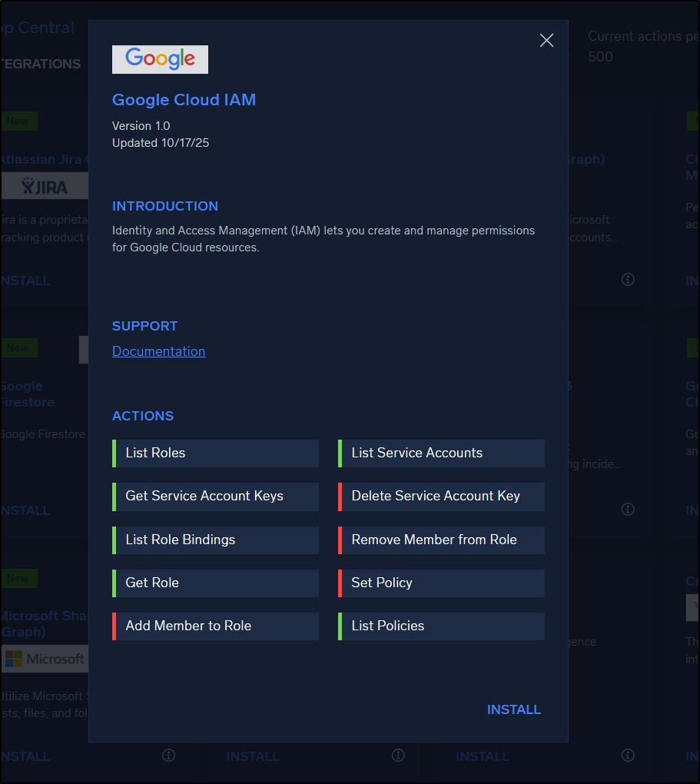The image size is (700, 784).
Task: Open the List Role Bindings action
Action: [215, 540]
